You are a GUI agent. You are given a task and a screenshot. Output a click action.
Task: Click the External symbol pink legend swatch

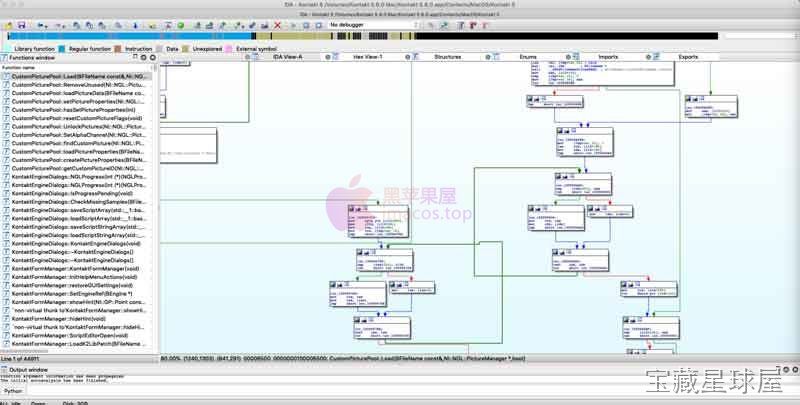[x=229, y=49]
